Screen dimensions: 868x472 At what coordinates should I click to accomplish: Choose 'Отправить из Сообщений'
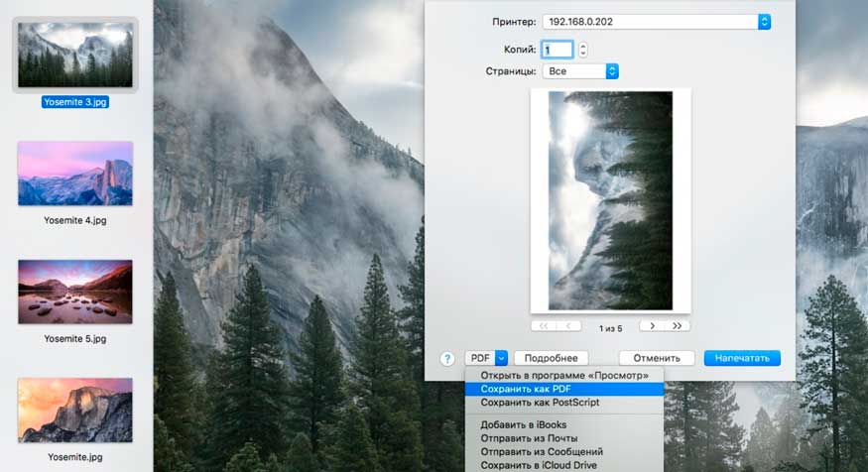click(564, 452)
